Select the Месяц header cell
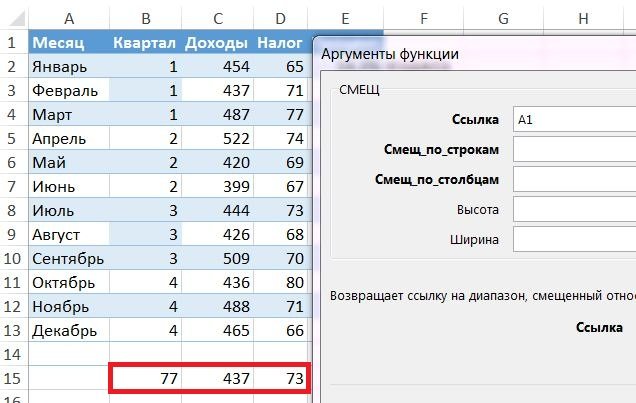This screenshot has height=403, width=636. pos(68,43)
